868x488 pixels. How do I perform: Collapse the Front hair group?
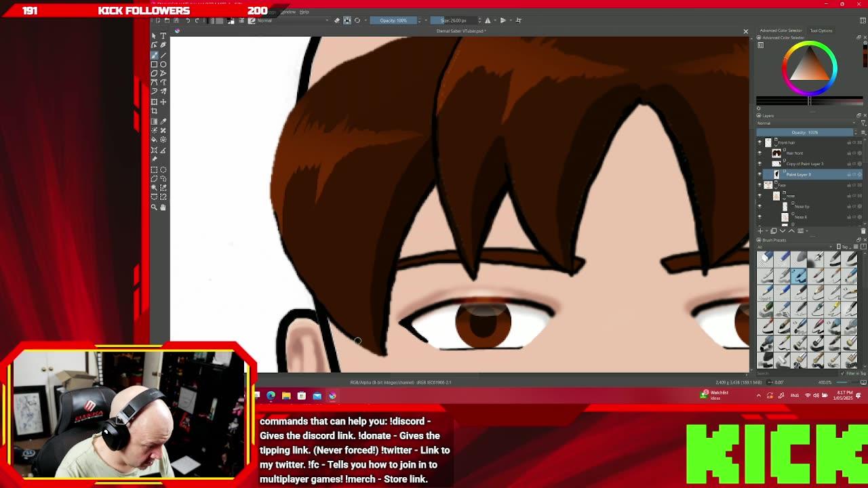coord(776,145)
